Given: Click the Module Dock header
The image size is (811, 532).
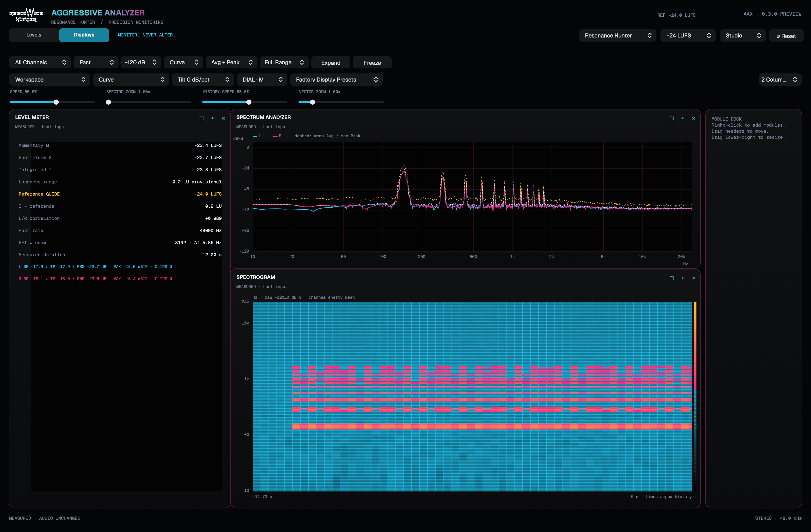Looking at the screenshot, I should coord(726,119).
